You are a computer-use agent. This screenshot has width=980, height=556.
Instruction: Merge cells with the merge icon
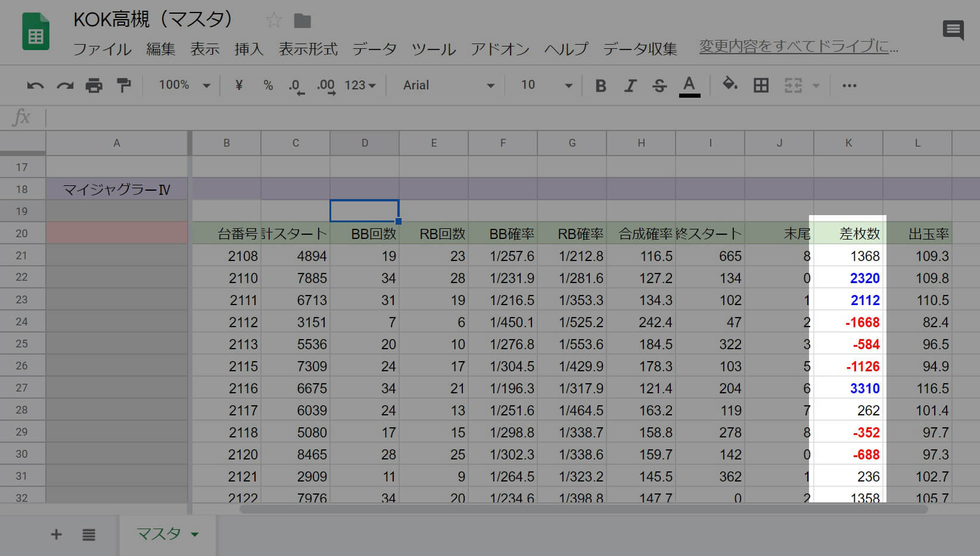(x=794, y=85)
